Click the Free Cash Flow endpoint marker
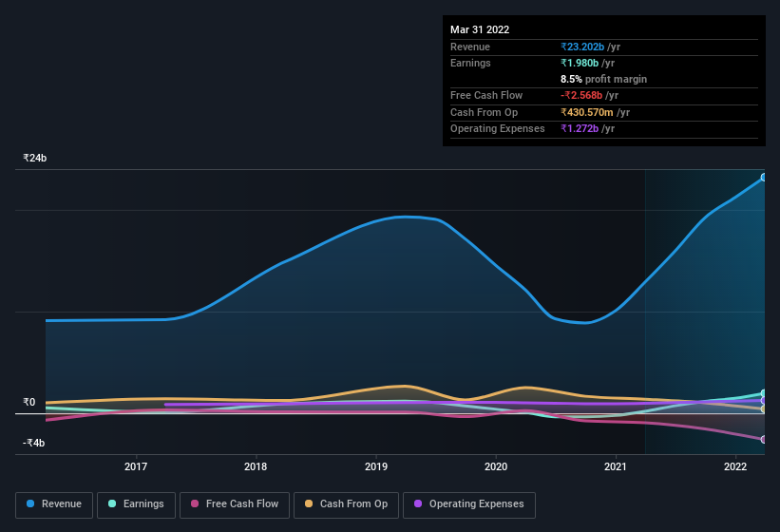Viewport: 780px width, 532px height. [x=764, y=440]
